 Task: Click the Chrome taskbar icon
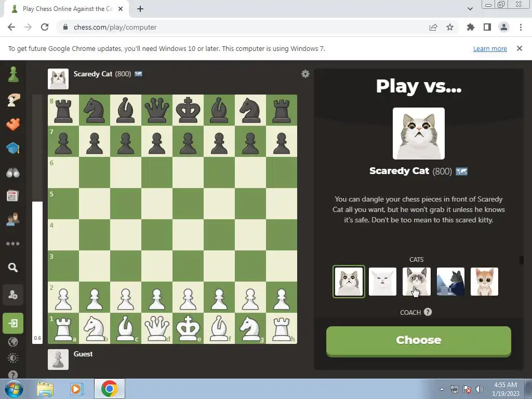coord(109,389)
